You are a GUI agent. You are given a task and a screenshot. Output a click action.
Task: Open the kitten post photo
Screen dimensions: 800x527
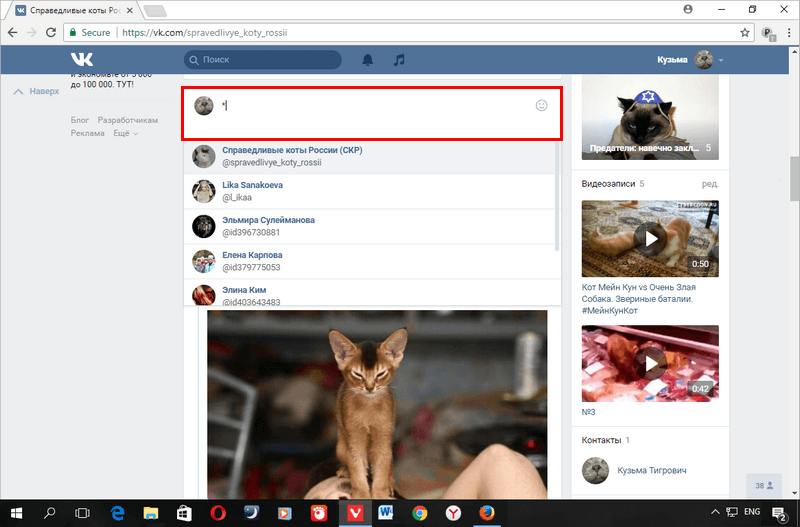(377, 405)
